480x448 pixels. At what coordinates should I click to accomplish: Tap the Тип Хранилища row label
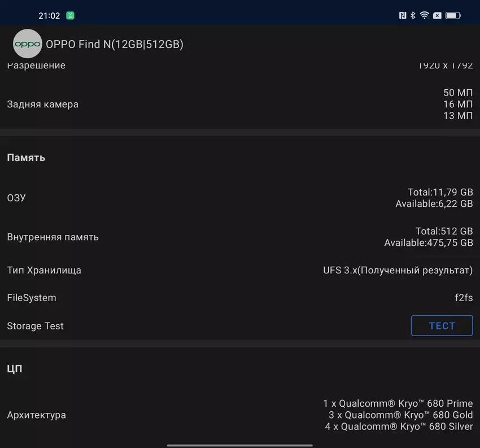click(44, 270)
